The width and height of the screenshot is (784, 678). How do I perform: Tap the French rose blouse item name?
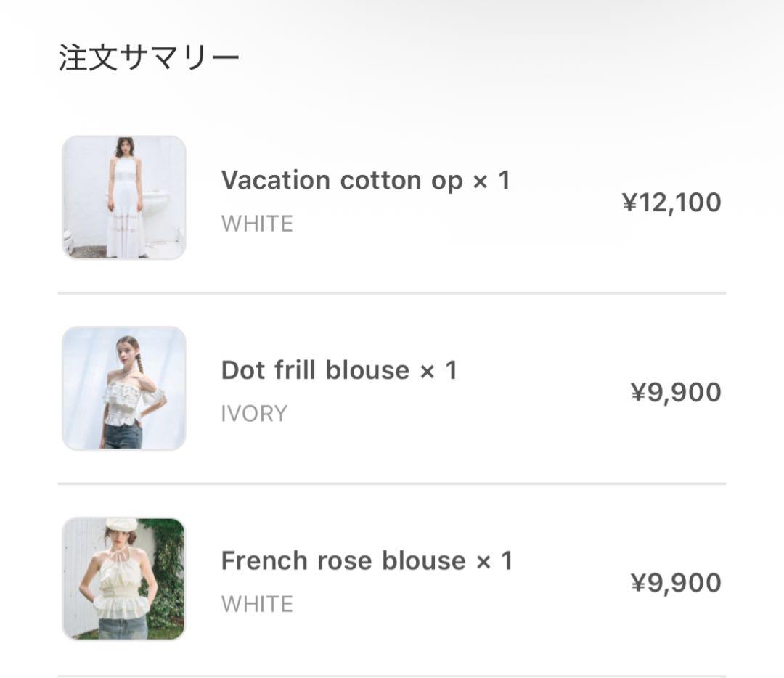click(x=343, y=560)
